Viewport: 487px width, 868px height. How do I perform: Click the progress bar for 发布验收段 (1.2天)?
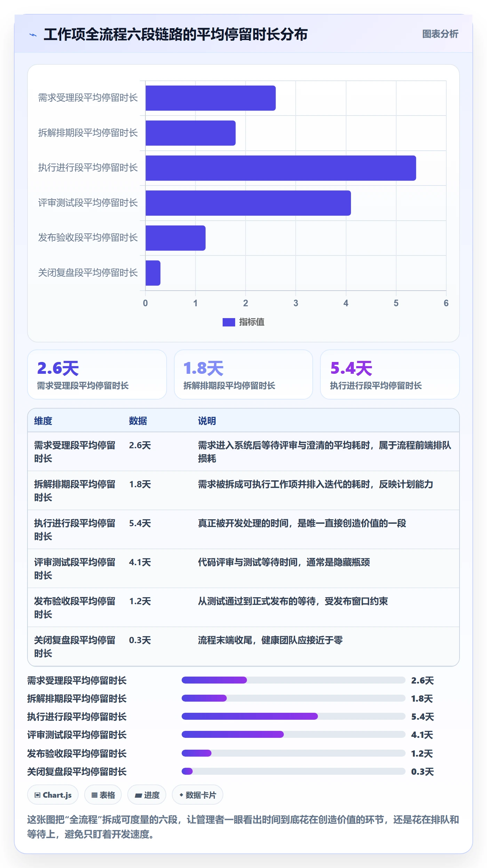[x=294, y=753]
